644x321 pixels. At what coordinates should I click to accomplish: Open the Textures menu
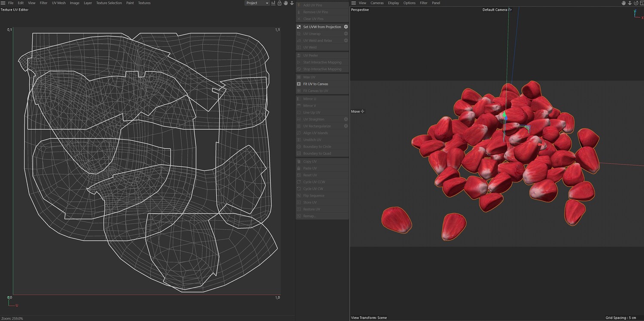tap(144, 3)
